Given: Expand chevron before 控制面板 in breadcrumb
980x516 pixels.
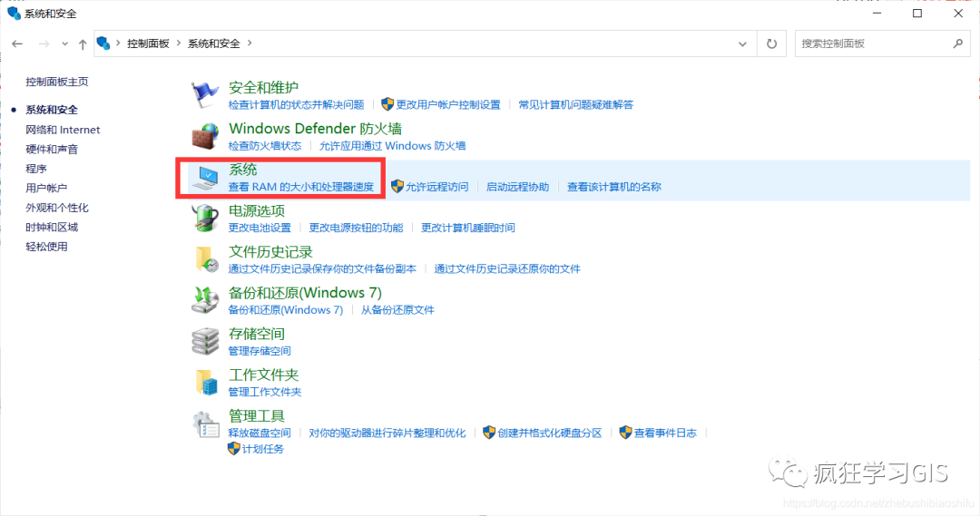Looking at the screenshot, I should (118, 44).
